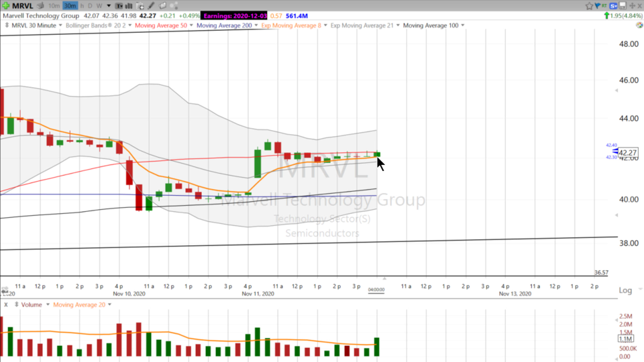Click the MRVL ticker symbol field
Image resolution: width=644 pixels, height=362 pixels.
tap(23, 6)
